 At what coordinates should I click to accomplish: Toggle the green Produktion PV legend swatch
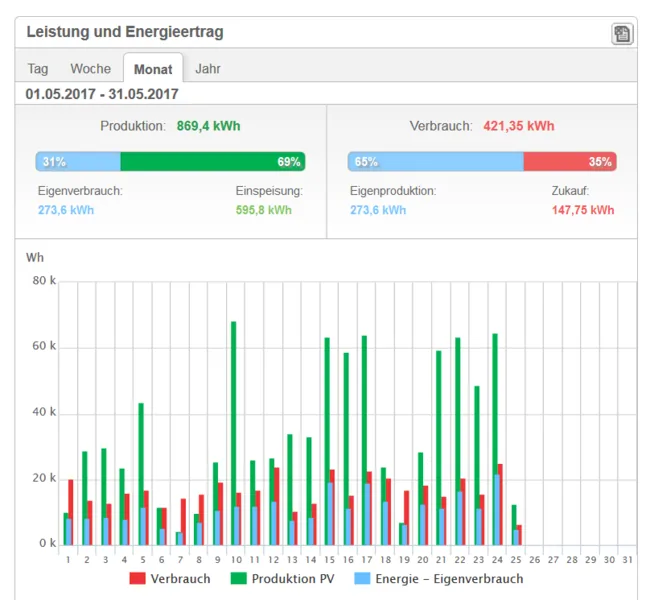tap(238, 578)
